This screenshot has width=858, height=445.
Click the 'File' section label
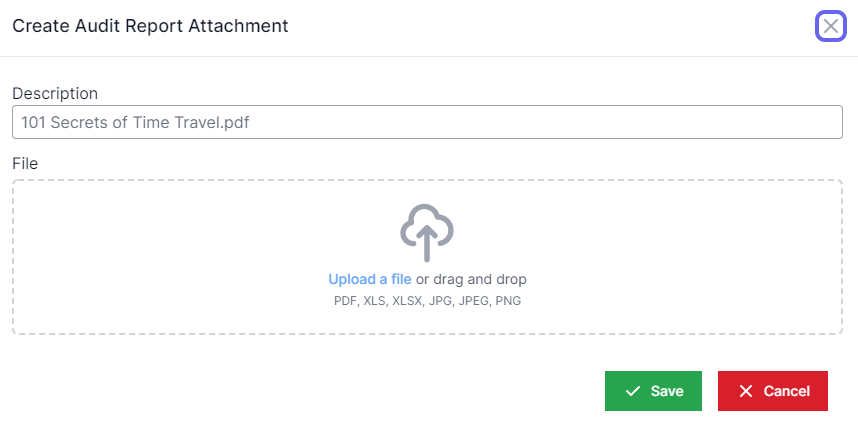pos(25,162)
